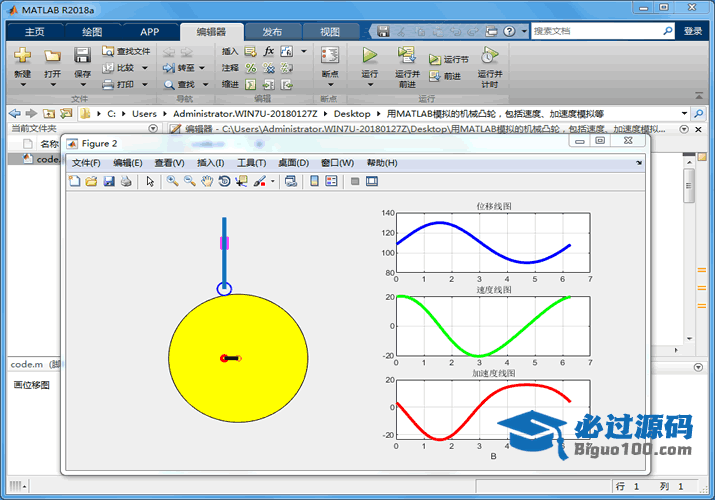
Task: Click the percent comment icon
Action: coord(251,68)
